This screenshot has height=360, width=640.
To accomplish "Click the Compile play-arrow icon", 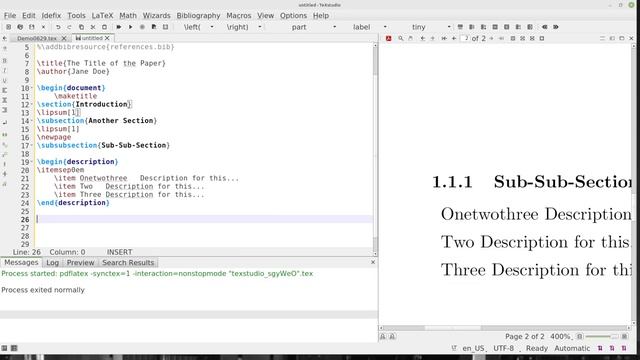I will click(x=131, y=27).
